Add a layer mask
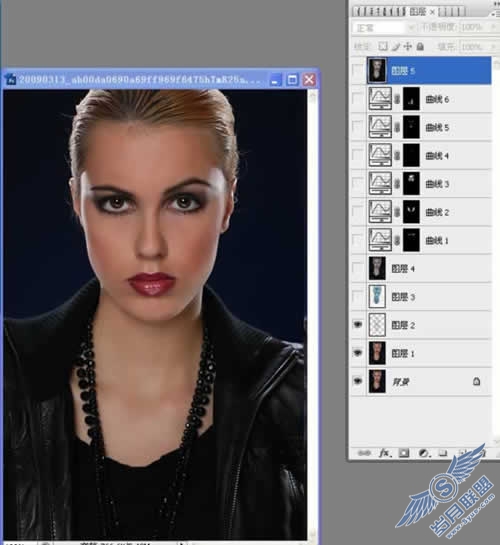 404,453
